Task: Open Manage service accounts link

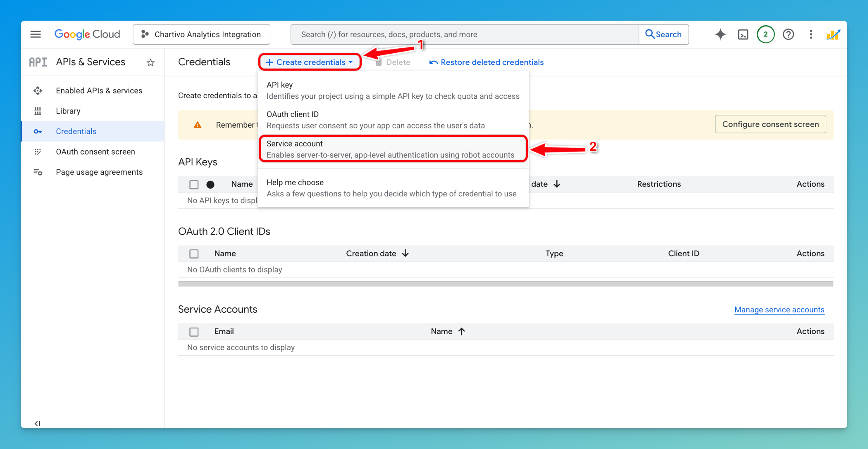Action: (x=779, y=309)
